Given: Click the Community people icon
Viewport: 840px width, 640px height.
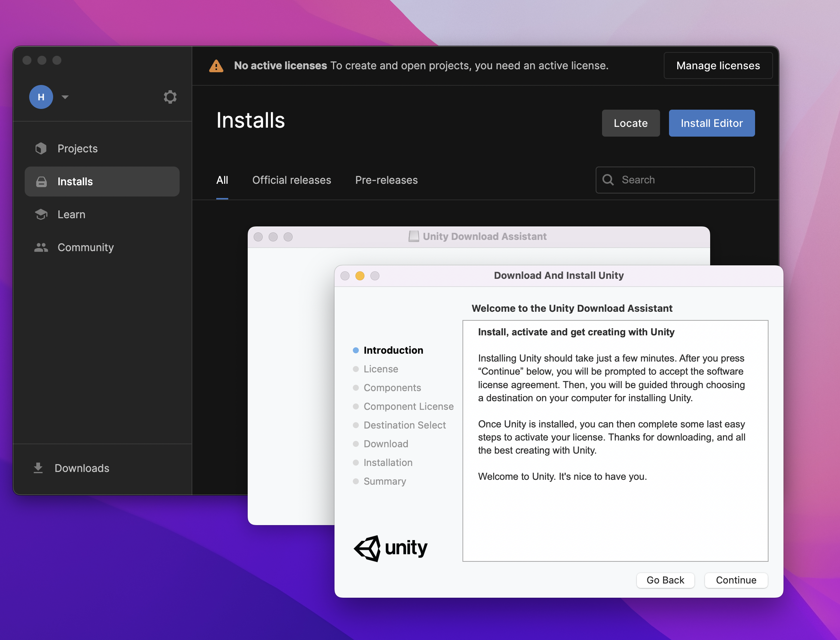Looking at the screenshot, I should pos(41,247).
